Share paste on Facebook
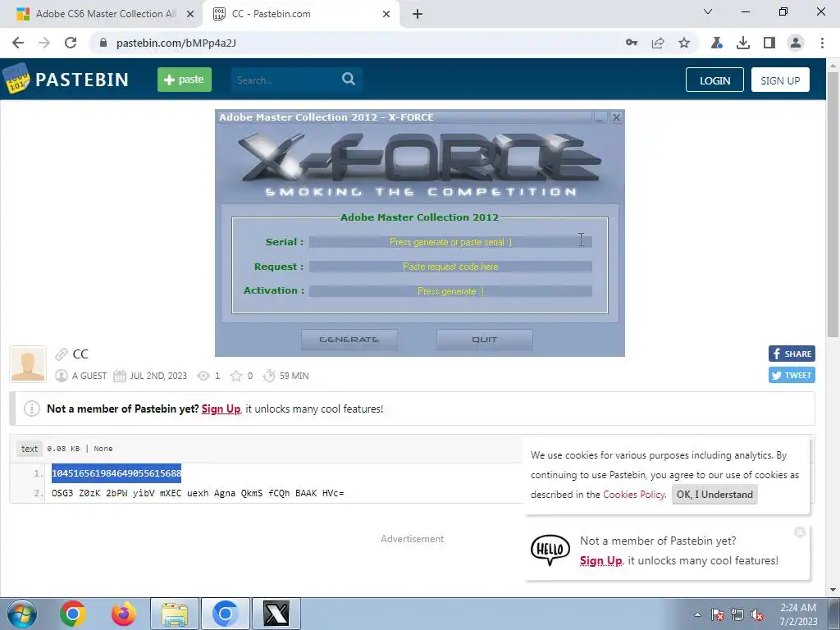The image size is (840, 630). [x=792, y=354]
